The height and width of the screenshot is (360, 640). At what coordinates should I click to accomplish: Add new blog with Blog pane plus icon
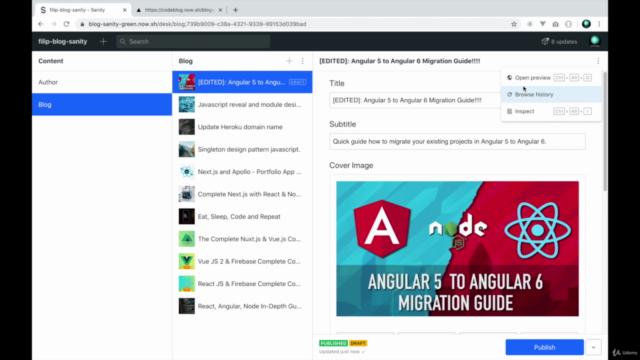[289, 61]
